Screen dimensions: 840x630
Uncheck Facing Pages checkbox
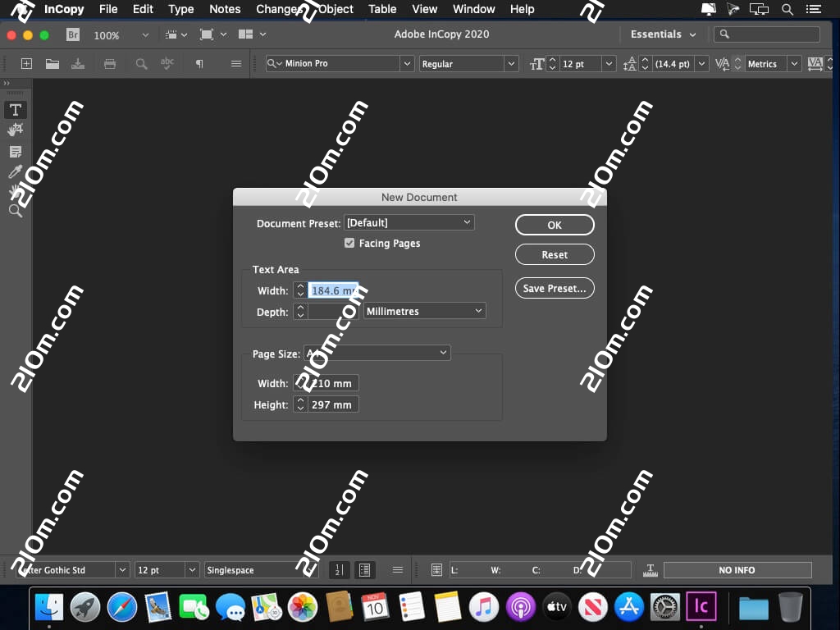click(x=349, y=243)
